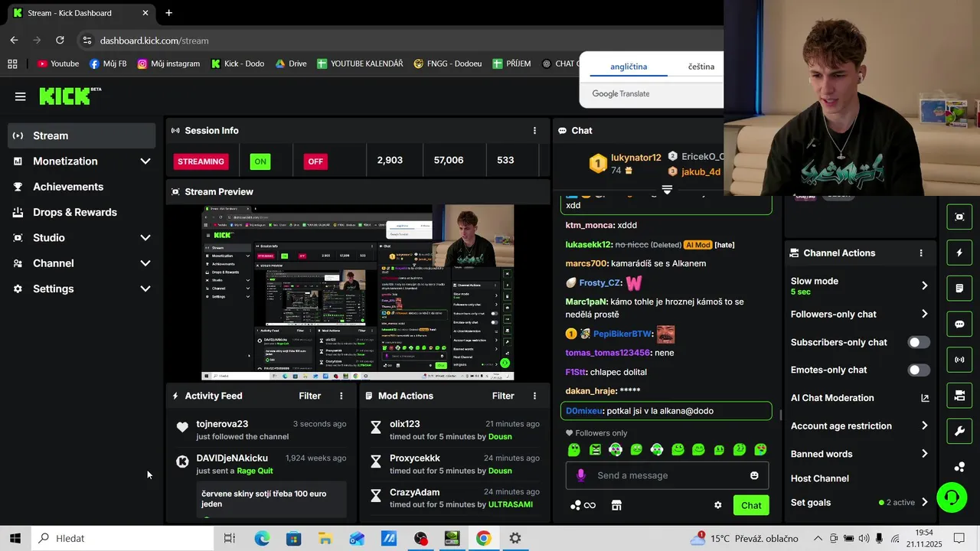Expand the Settings sidebar section
Viewport: 980px width, 551px height.
pyautogui.click(x=82, y=289)
